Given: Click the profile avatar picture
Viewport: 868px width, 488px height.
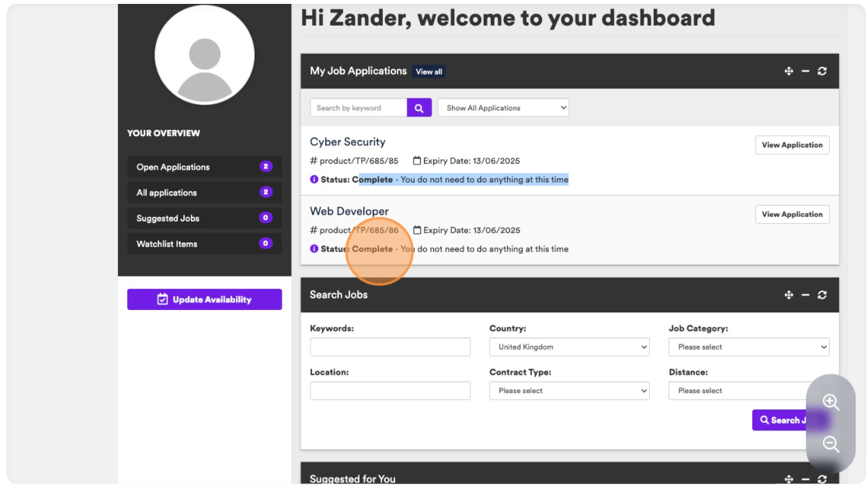Looking at the screenshot, I should (204, 54).
